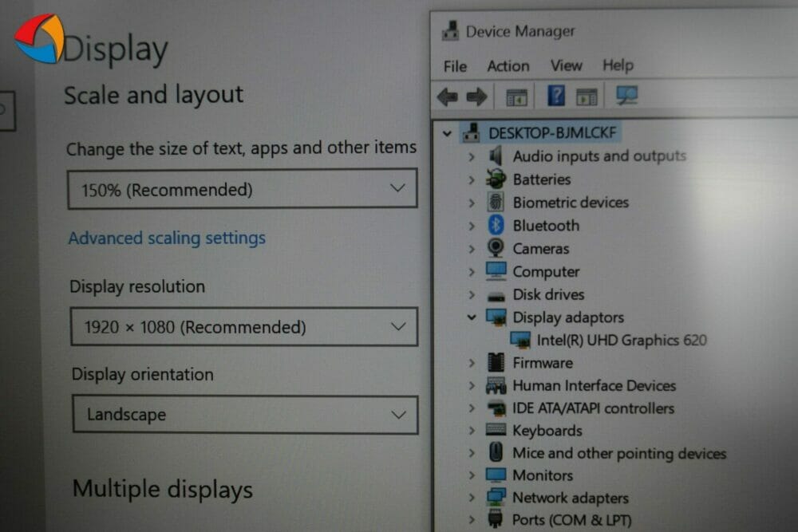Click the DESKTOP-BJMLCKF computer icon
The image size is (798, 532).
[x=471, y=132]
